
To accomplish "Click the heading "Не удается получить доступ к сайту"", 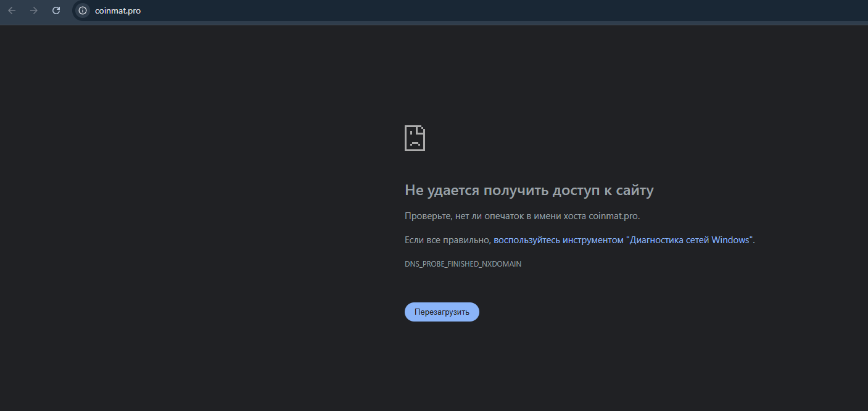I will [x=529, y=190].
